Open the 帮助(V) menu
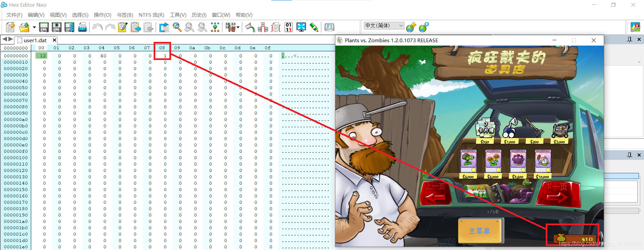This screenshot has height=250, width=644. [244, 15]
